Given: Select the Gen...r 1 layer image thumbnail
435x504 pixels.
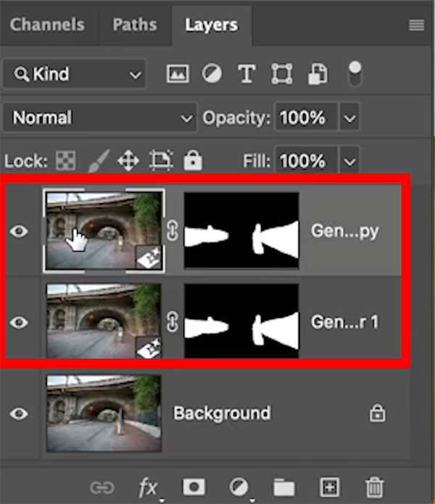Looking at the screenshot, I should pyautogui.click(x=104, y=321).
